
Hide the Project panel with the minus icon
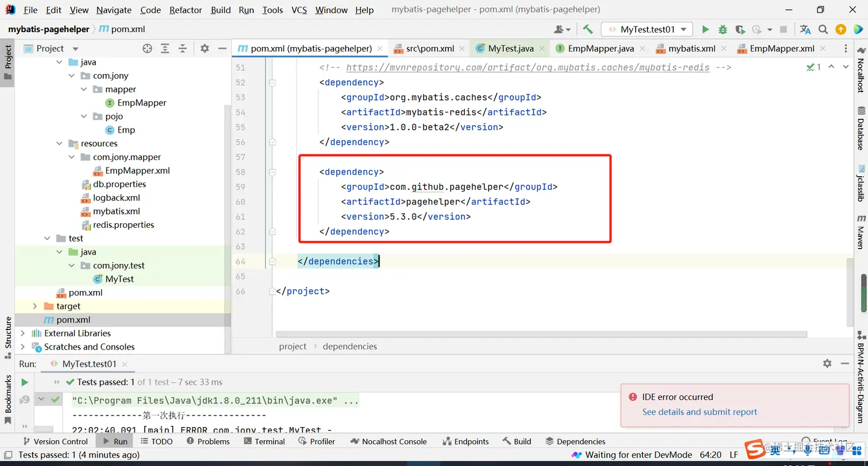[222, 49]
